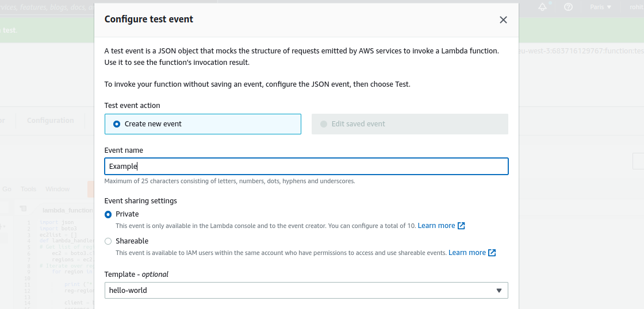Click the Event name input field

coord(306,166)
